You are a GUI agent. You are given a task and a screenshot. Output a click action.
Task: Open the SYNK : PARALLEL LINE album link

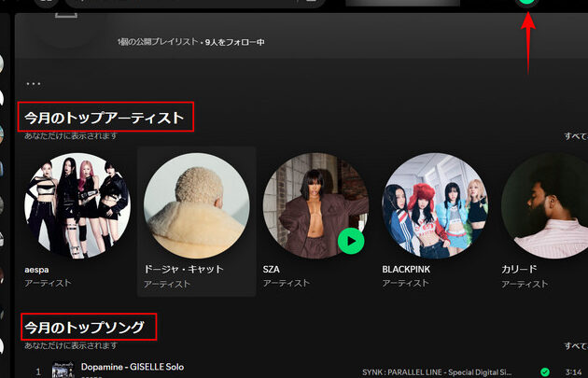[x=437, y=372]
